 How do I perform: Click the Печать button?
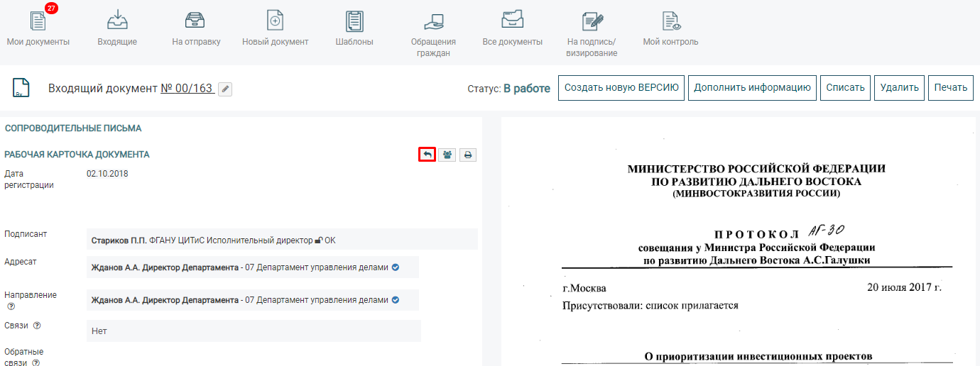point(950,88)
